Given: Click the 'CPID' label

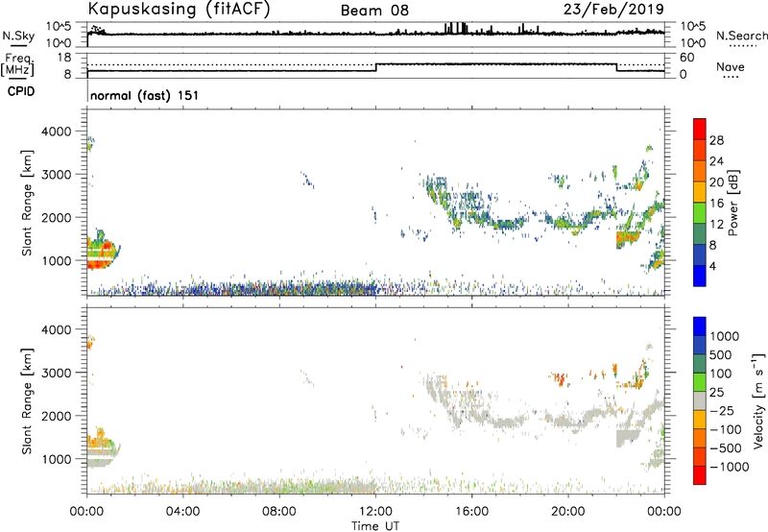Looking at the screenshot, I should tap(21, 91).
